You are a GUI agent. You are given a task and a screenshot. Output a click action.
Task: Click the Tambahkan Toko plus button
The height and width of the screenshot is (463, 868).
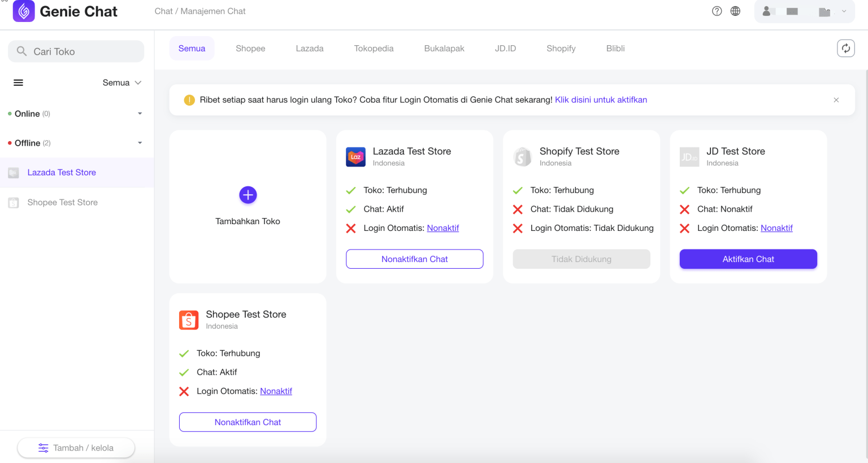(x=248, y=195)
